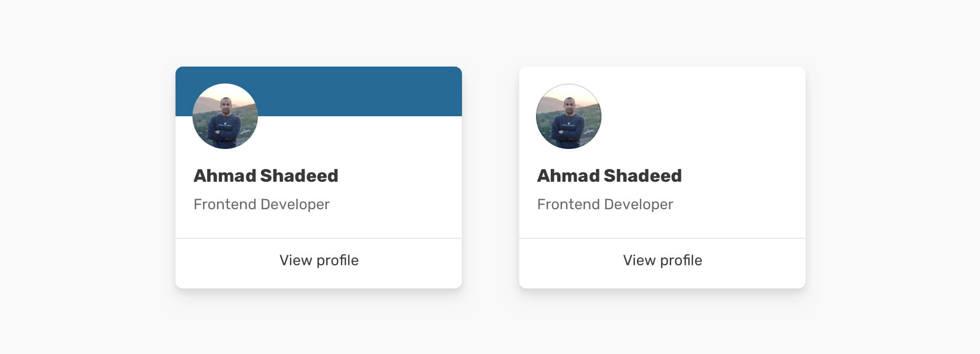This screenshot has width=980, height=354.
Task: Click the gray page background between the two cards
Action: pyautogui.click(x=491, y=178)
